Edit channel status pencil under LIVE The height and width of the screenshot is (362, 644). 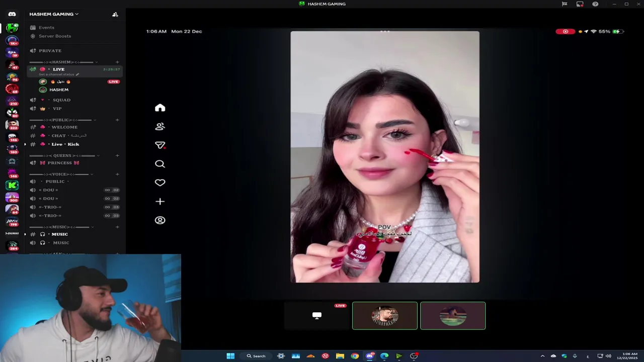(x=77, y=74)
